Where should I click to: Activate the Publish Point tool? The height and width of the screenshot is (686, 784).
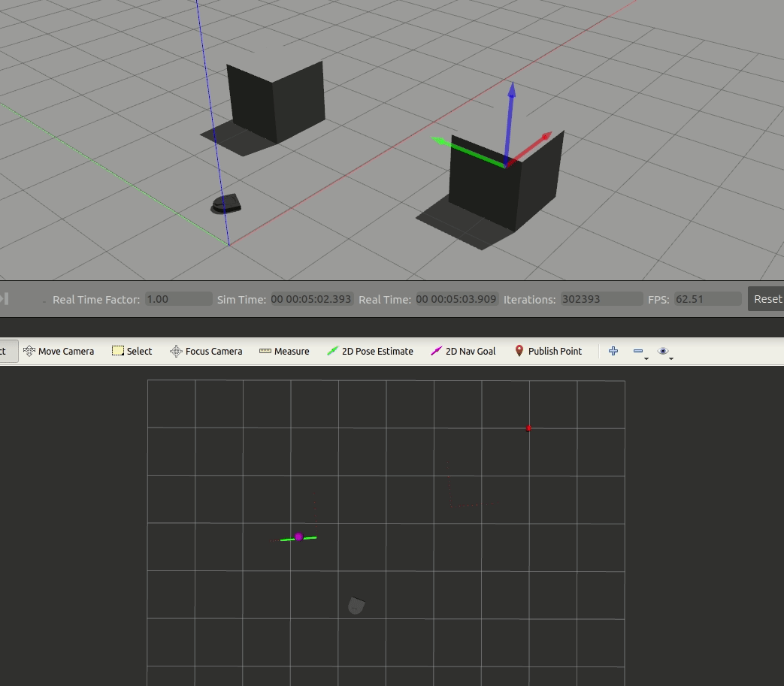pos(548,351)
